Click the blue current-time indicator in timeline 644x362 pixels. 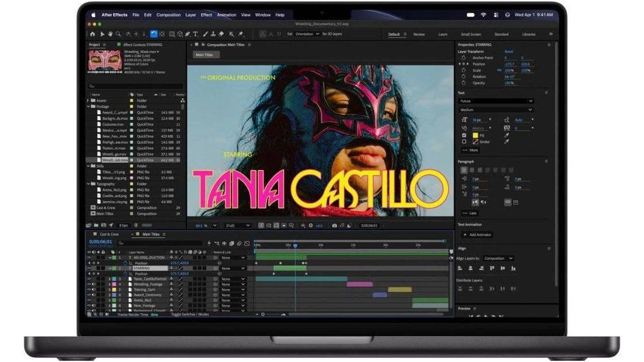(x=295, y=246)
